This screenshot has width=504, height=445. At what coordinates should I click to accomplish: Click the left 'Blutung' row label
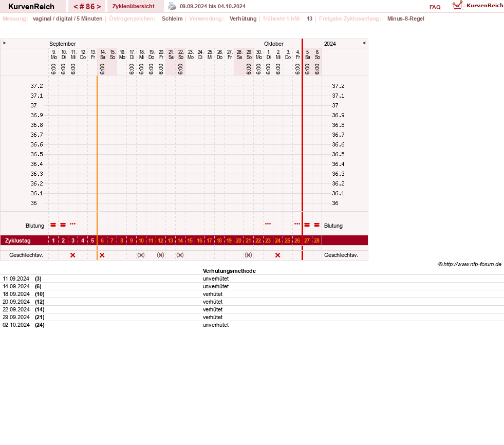pos(35,226)
